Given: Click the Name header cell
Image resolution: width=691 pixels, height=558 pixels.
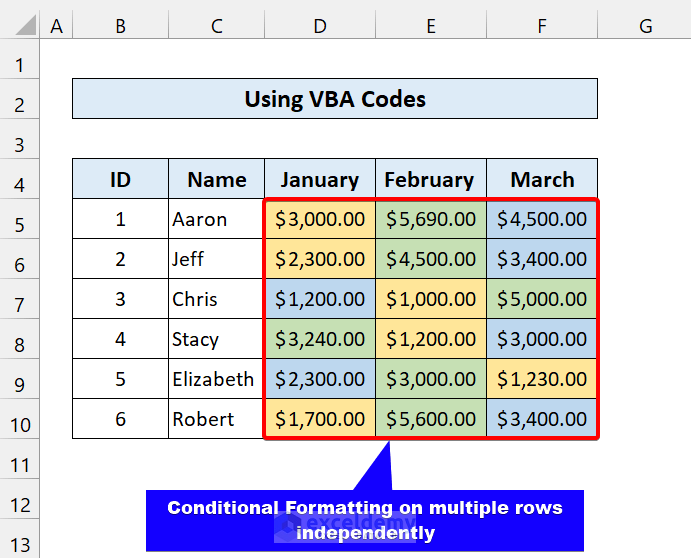Looking at the screenshot, I should (x=216, y=180).
